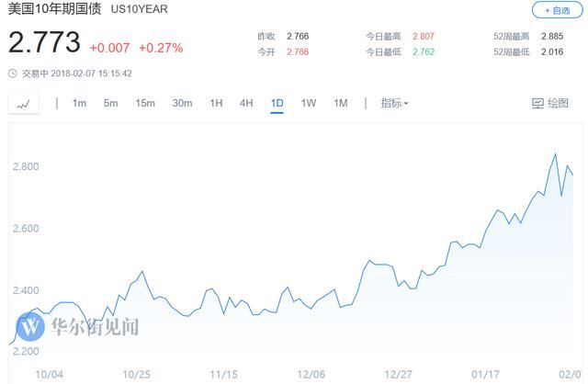The image size is (588, 384).
Task: Open the 绘图 drawing tool
Action: click(x=550, y=103)
